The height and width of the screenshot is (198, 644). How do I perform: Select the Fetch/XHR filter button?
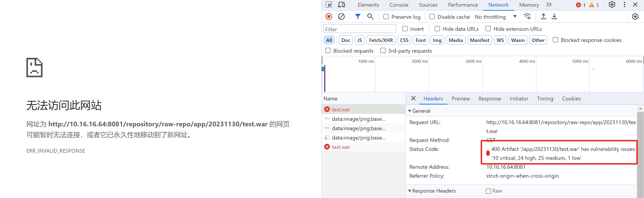click(x=381, y=40)
